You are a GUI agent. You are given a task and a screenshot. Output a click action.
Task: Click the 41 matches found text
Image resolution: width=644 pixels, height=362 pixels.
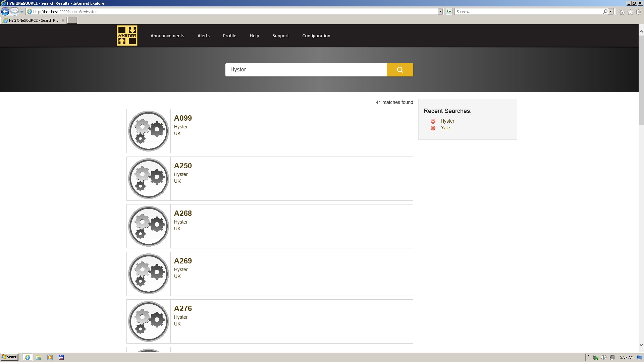394,102
